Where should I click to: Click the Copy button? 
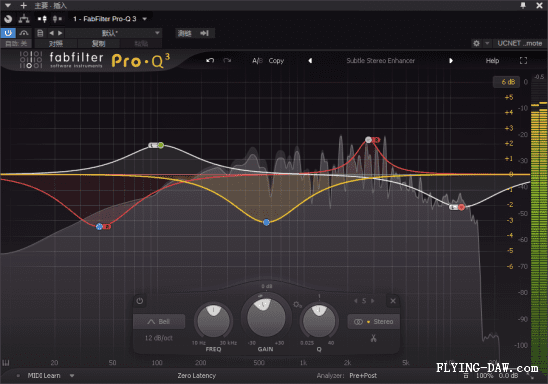coord(276,60)
